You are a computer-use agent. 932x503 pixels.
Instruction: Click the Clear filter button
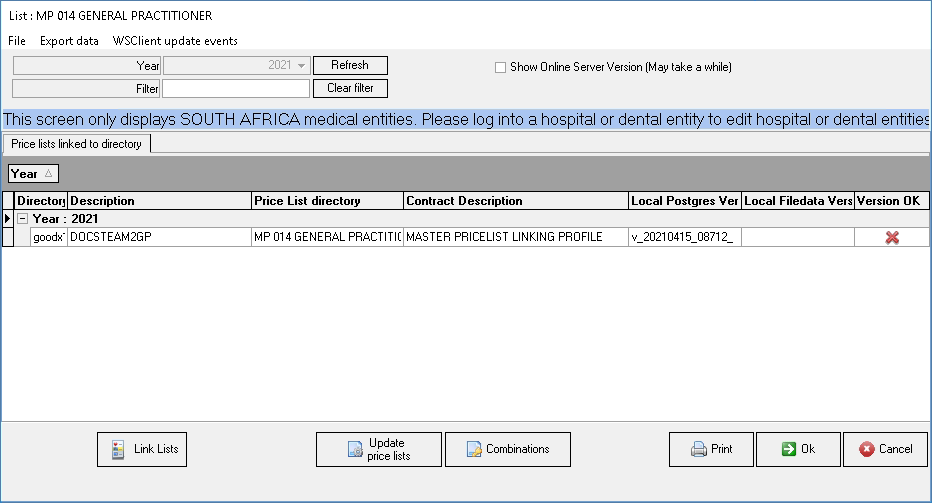pyautogui.click(x=350, y=88)
